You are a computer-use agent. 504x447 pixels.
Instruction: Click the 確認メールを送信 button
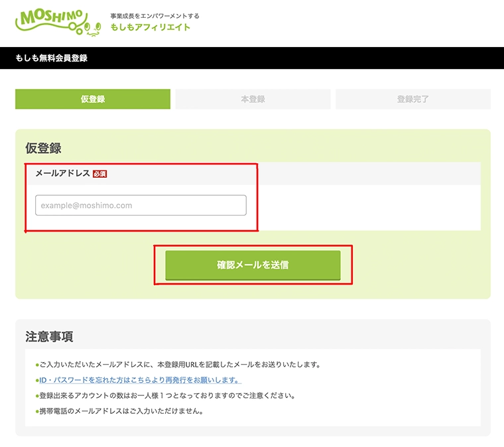[x=253, y=265]
